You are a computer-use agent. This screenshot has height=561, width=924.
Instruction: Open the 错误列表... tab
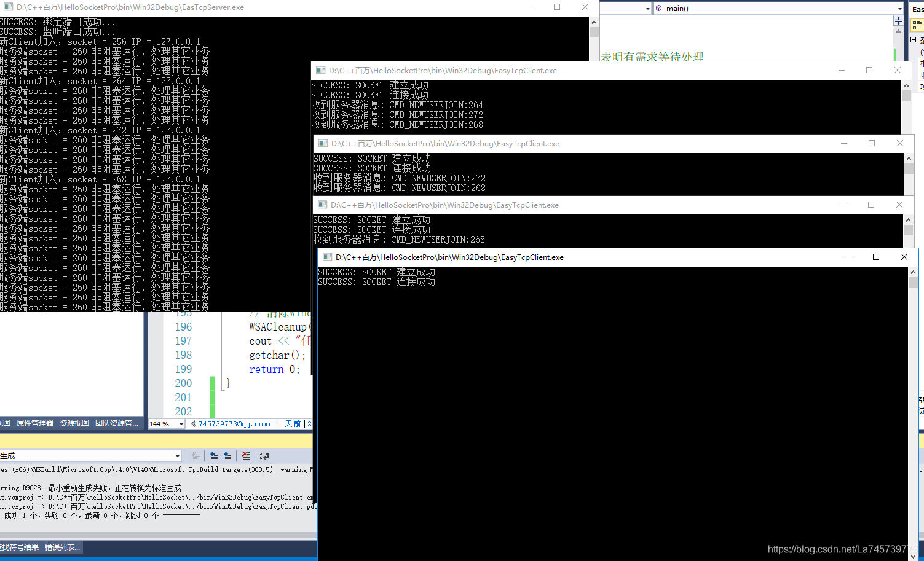[62, 547]
